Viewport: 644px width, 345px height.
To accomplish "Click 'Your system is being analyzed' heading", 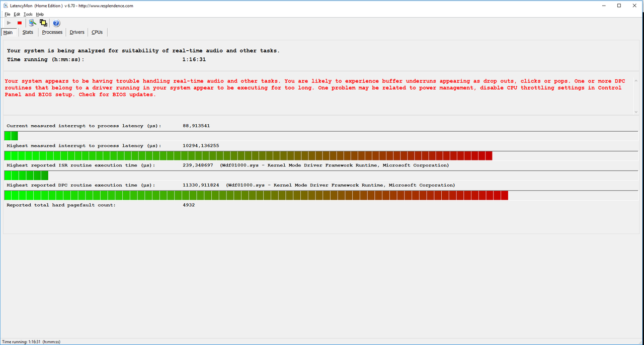I will pos(143,50).
